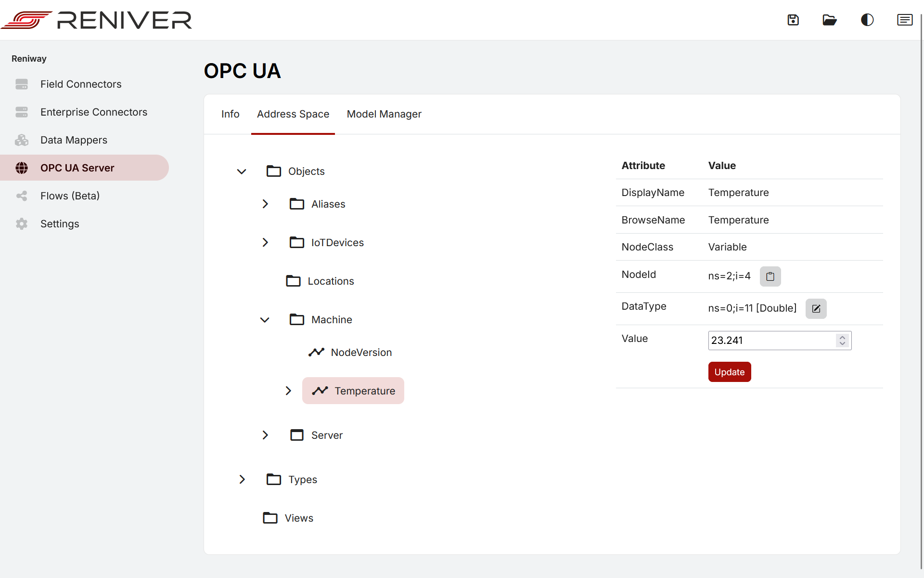Select the Views tree item
The image size is (924, 578).
pyautogui.click(x=288, y=518)
